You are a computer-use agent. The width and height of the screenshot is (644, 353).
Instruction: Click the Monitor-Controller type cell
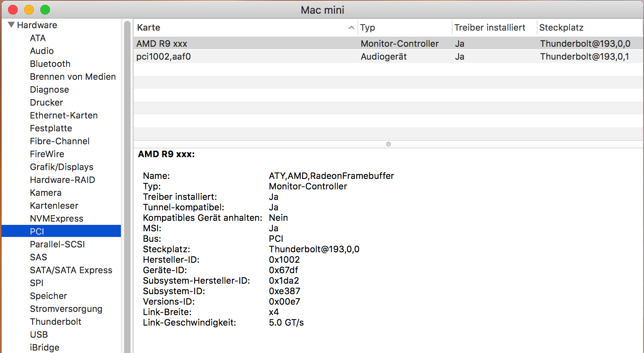pyautogui.click(x=399, y=44)
